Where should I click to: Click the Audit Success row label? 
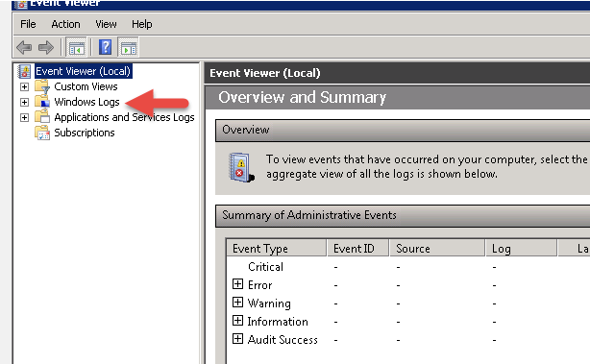283,340
